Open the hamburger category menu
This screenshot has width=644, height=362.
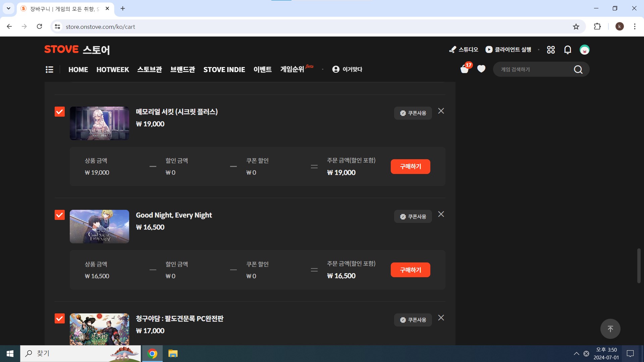[x=49, y=69]
